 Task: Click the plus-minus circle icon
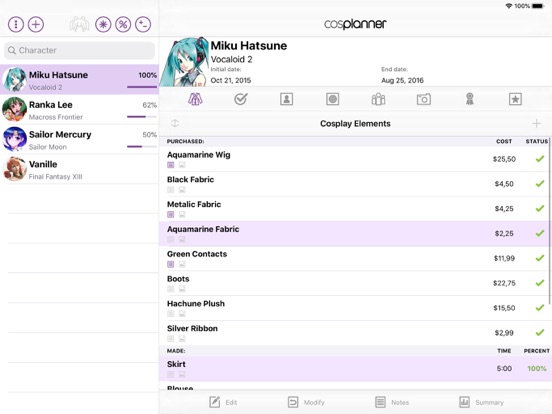(143, 24)
